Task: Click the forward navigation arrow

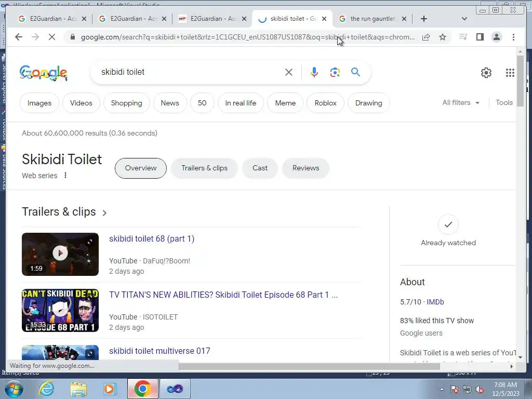Action: pyautogui.click(x=35, y=37)
